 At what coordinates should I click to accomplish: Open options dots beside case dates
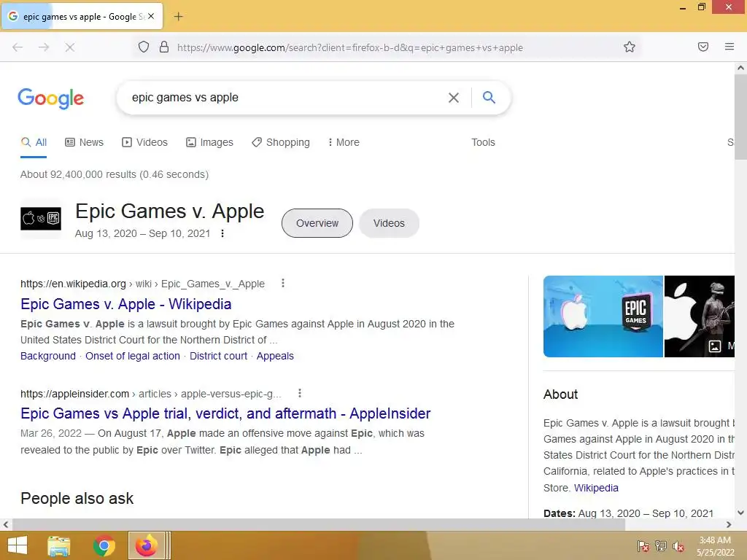pos(222,233)
